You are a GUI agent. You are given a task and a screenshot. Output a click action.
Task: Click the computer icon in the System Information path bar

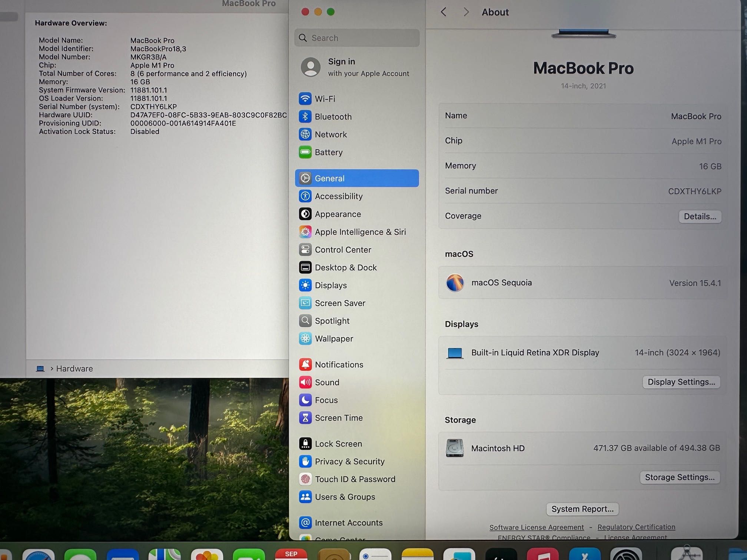click(40, 369)
